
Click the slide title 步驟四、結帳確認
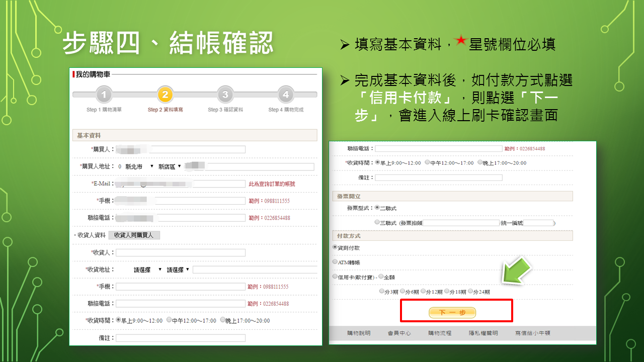(168, 42)
